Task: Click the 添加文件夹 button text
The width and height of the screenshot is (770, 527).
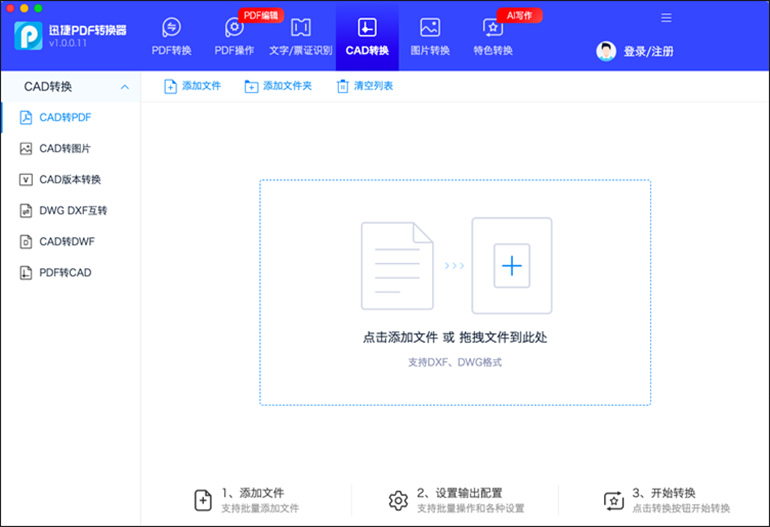Action: tap(287, 86)
